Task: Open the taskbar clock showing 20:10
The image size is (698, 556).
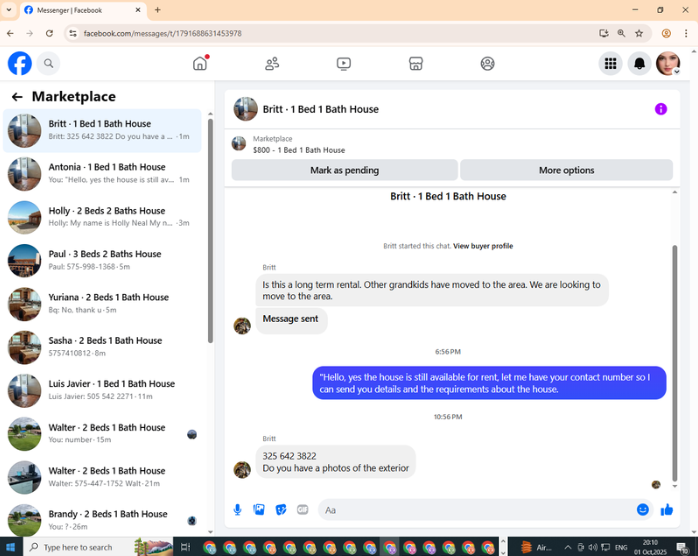Action: [650, 548]
